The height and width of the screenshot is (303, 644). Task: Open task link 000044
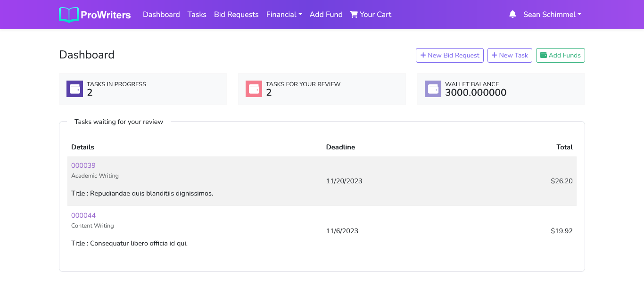(83, 215)
